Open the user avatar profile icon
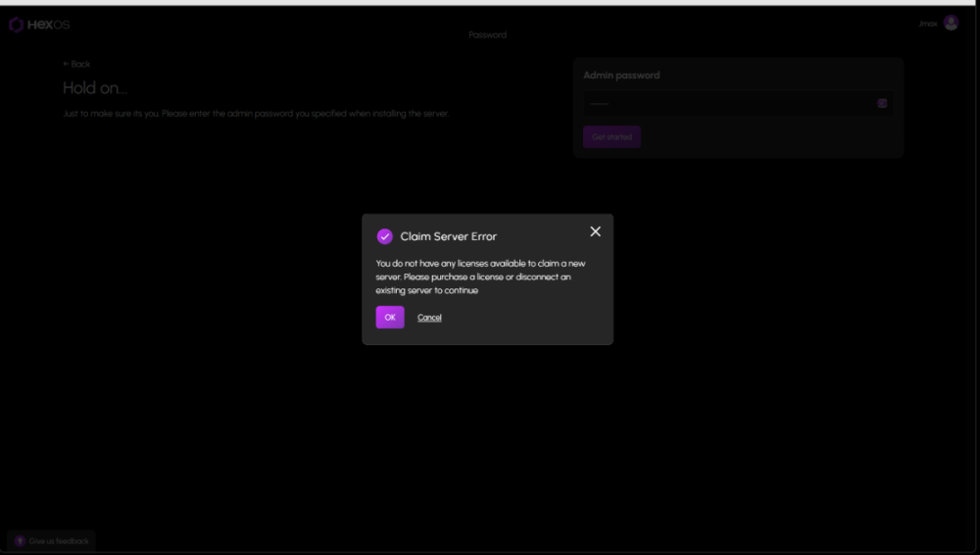The image size is (980, 555). 951,23
